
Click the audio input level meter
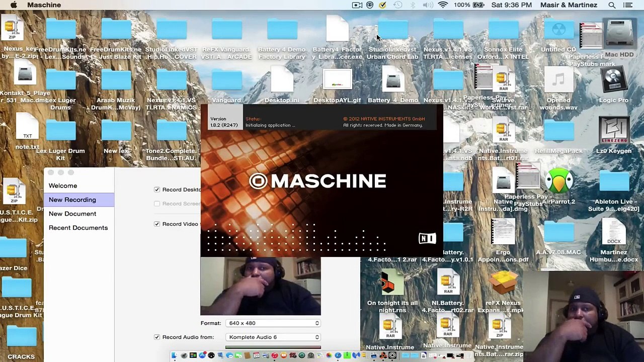pos(273,347)
